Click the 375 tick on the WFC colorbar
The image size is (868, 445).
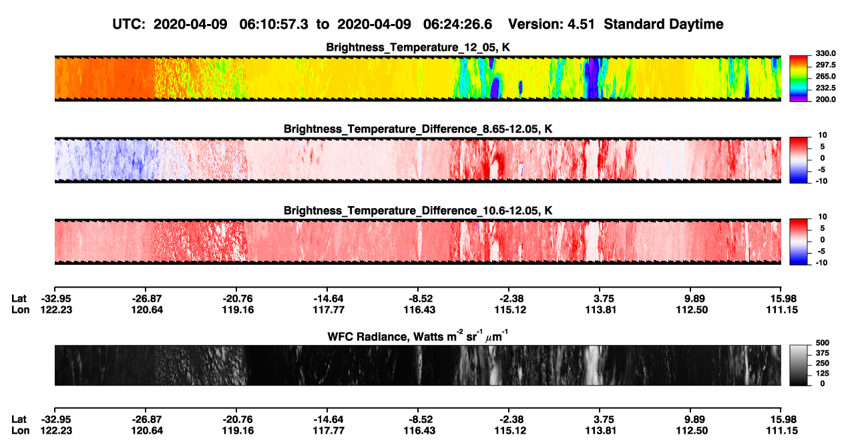pos(823,353)
